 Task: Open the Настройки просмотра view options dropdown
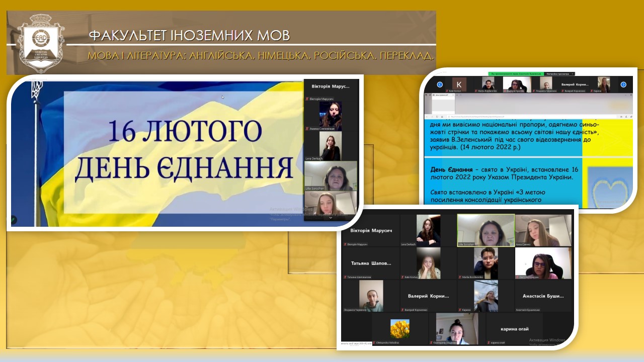559,74
